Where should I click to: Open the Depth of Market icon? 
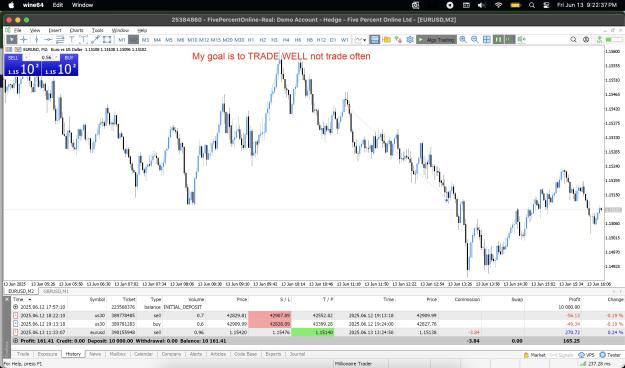(398, 39)
